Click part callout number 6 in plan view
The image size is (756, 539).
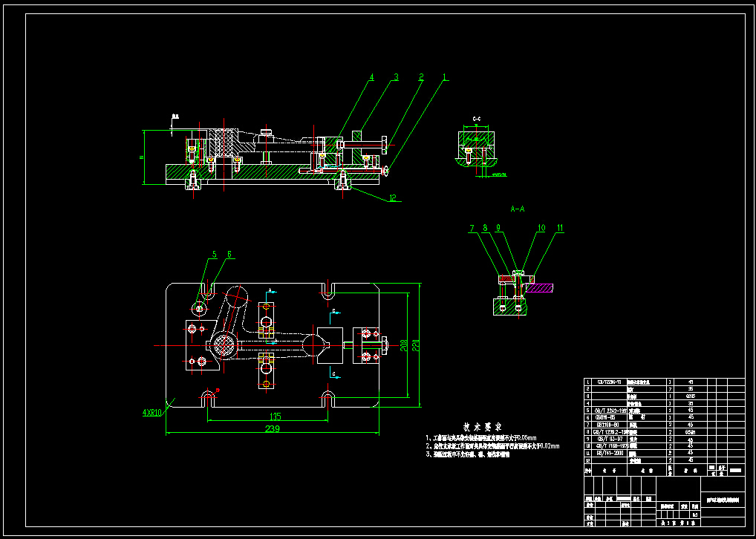(x=229, y=254)
